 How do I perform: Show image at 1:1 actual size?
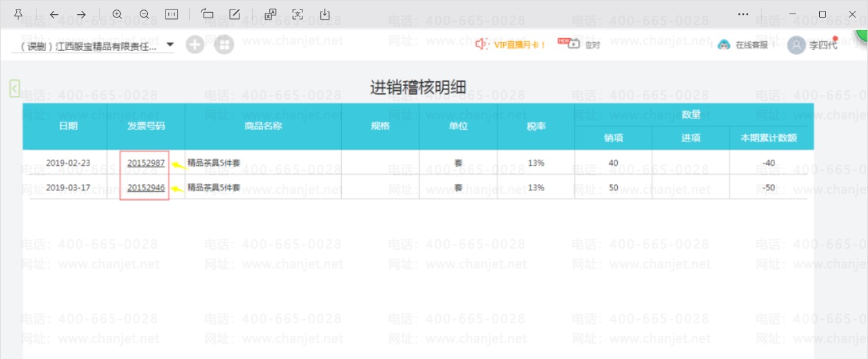tap(172, 14)
